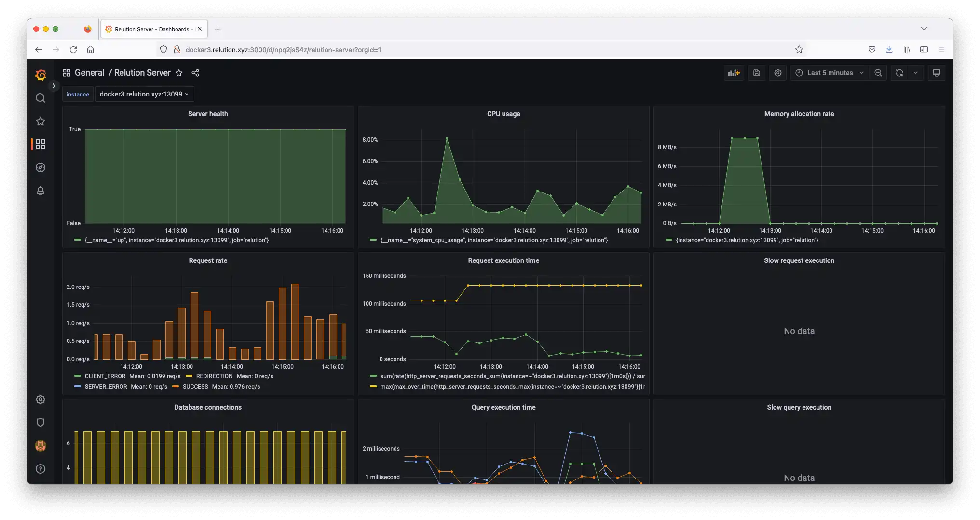Open the Memory allocation rate panel title
This screenshot has height=520, width=980.
(799, 114)
